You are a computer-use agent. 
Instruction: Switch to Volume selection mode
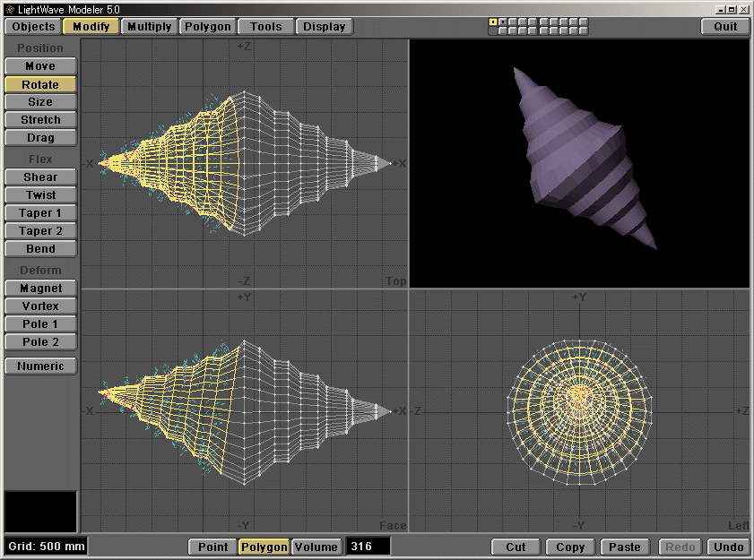[318, 547]
